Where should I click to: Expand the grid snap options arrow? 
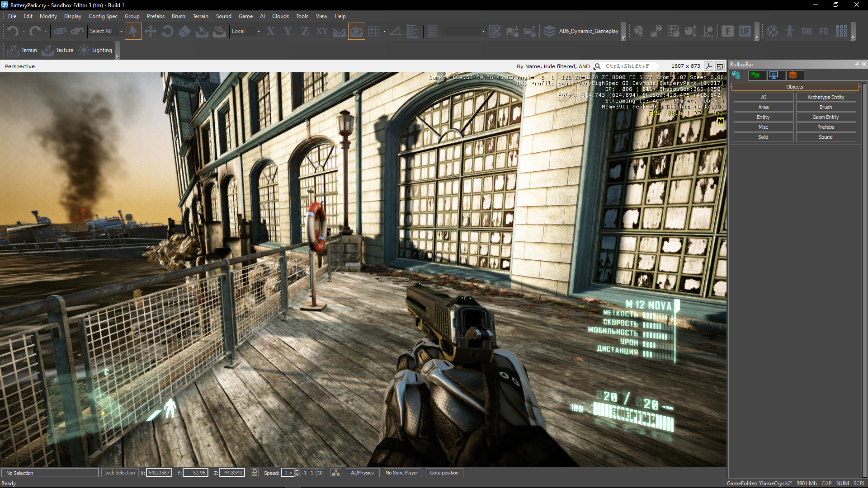[384, 31]
